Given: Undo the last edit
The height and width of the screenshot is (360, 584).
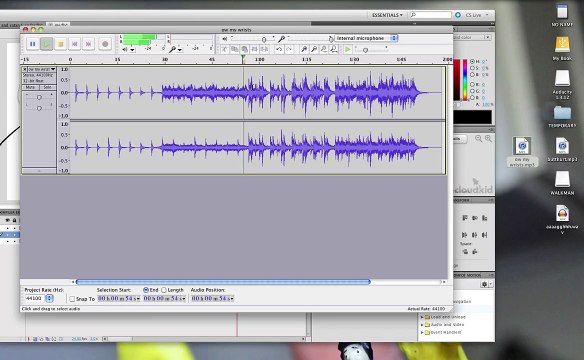Looking at the screenshot, I should 279,49.
